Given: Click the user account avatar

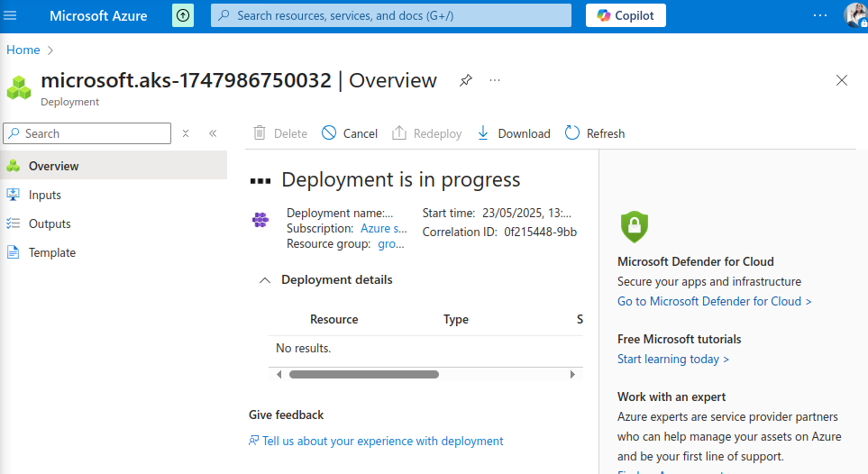Looking at the screenshot, I should (854, 15).
